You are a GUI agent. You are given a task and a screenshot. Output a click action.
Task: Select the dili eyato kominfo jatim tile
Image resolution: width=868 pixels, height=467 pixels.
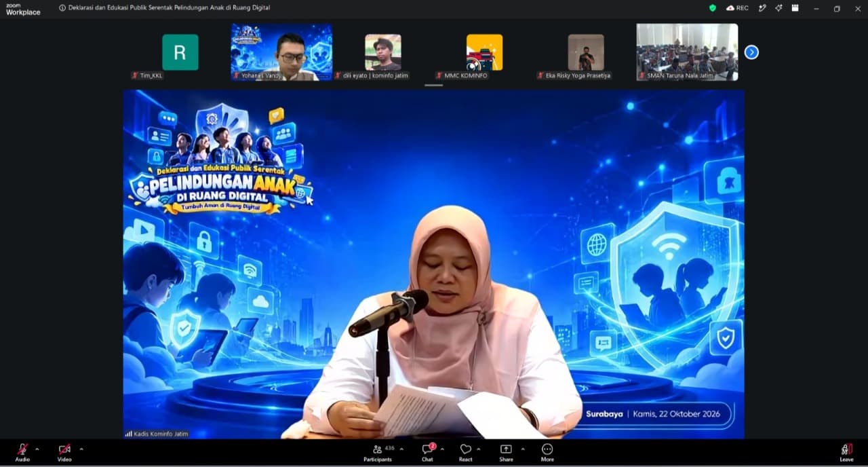click(383, 52)
